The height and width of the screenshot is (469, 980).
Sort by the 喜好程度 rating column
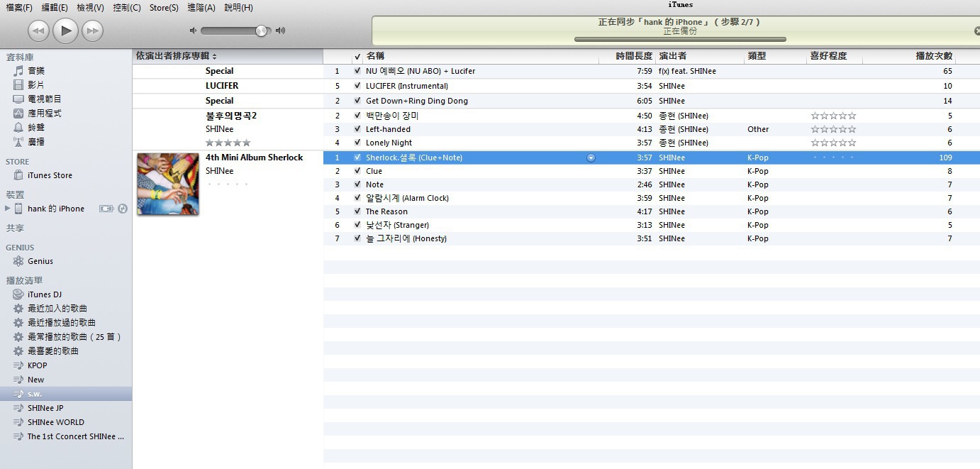[835, 56]
